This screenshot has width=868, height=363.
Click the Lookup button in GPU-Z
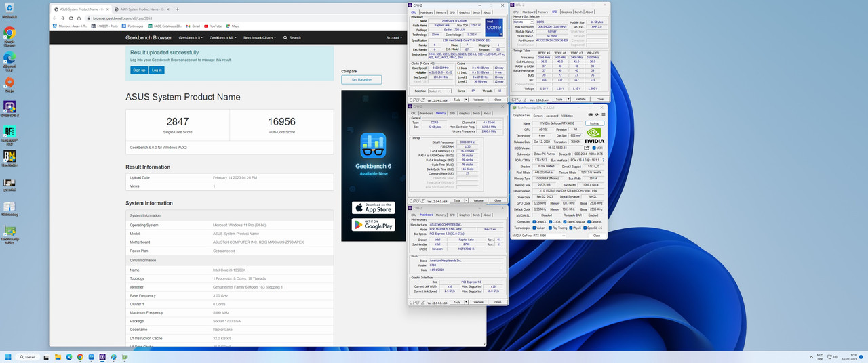pos(595,123)
